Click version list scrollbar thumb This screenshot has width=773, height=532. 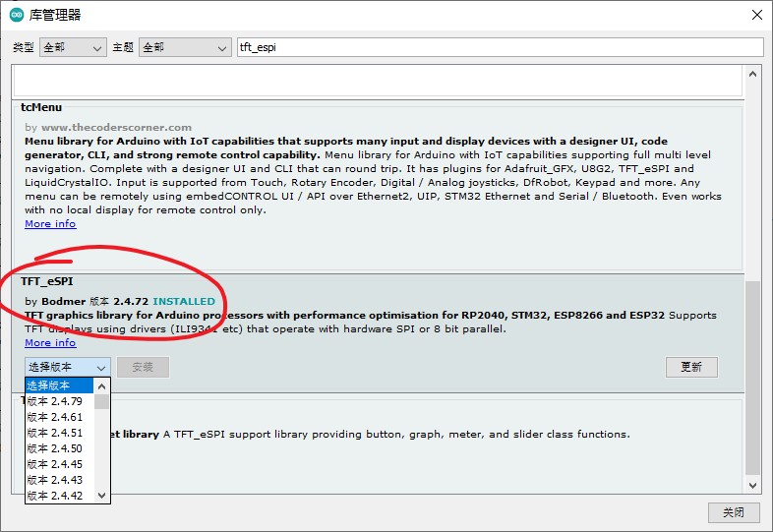[101, 401]
